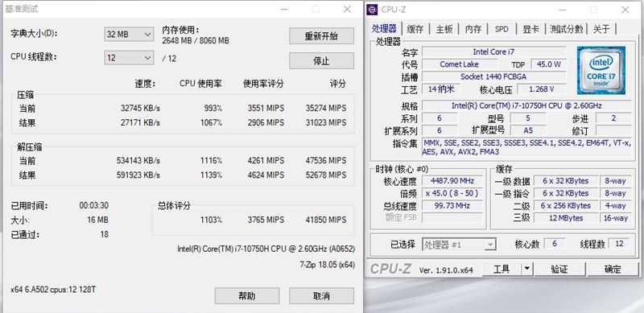Open the 工具 dropdown arrow in CPU-Z
The height and width of the screenshot is (313, 644).
point(527,270)
